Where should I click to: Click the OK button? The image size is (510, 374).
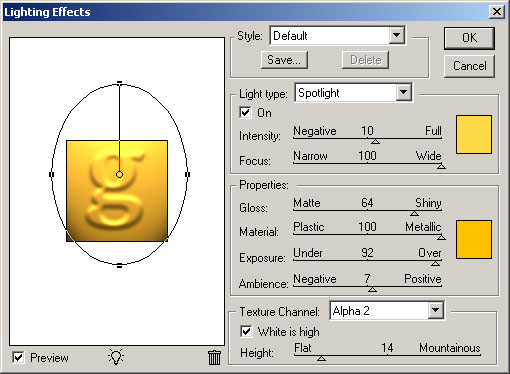(469, 38)
